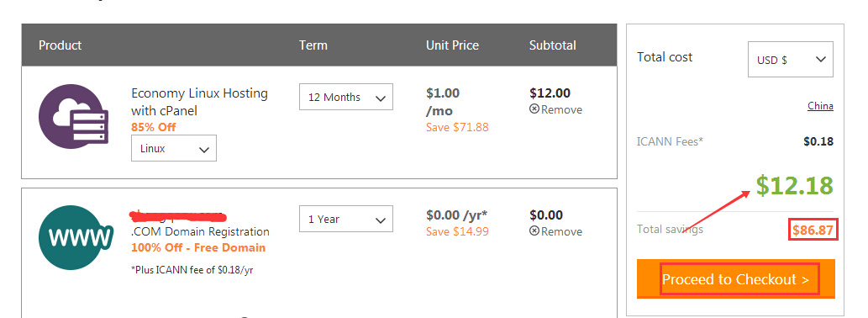
Task: Click the Term column header
Action: point(313,45)
